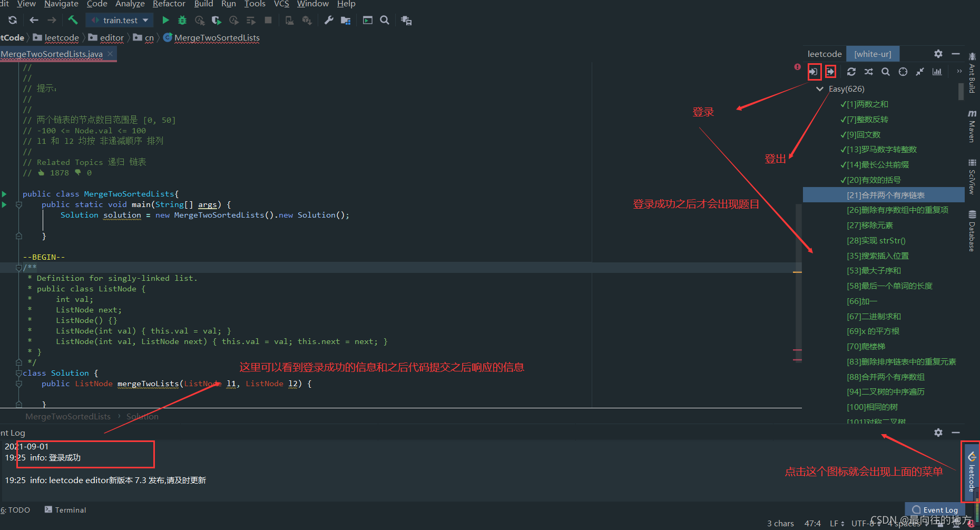The width and height of the screenshot is (980, 530).
Task: Hide the leetcode tool window with the dash
Action: coord(956,54)
